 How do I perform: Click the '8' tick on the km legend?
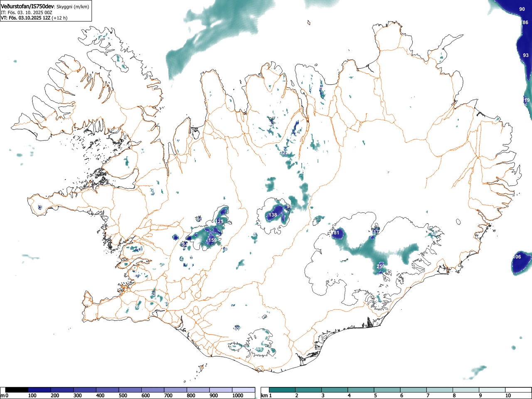click(454, 396)
